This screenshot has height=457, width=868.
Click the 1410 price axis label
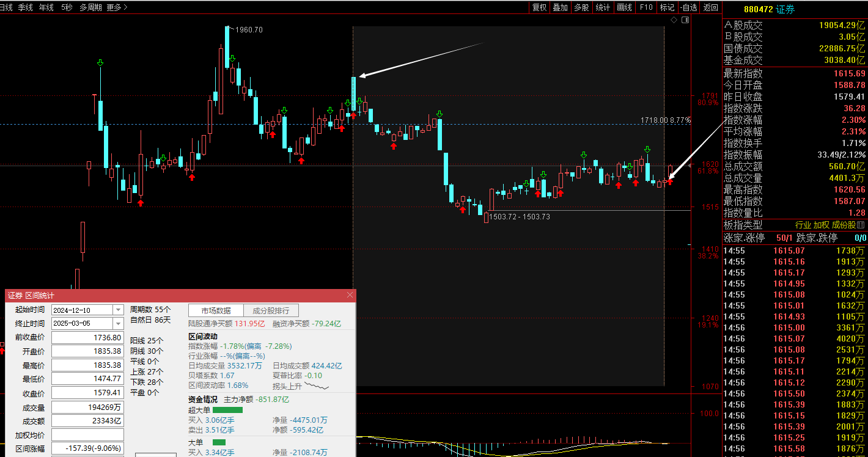[710, 249]
